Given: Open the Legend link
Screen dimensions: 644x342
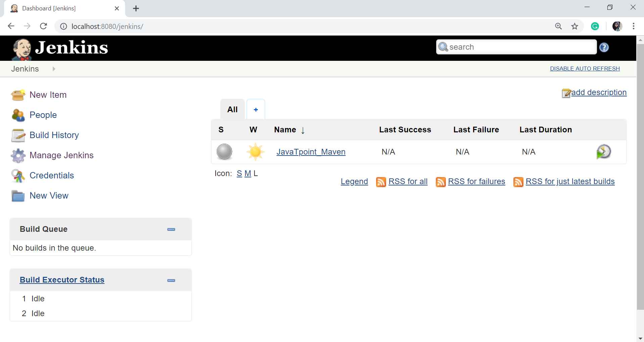Looking at the screenshot, I should click(354, 181).
